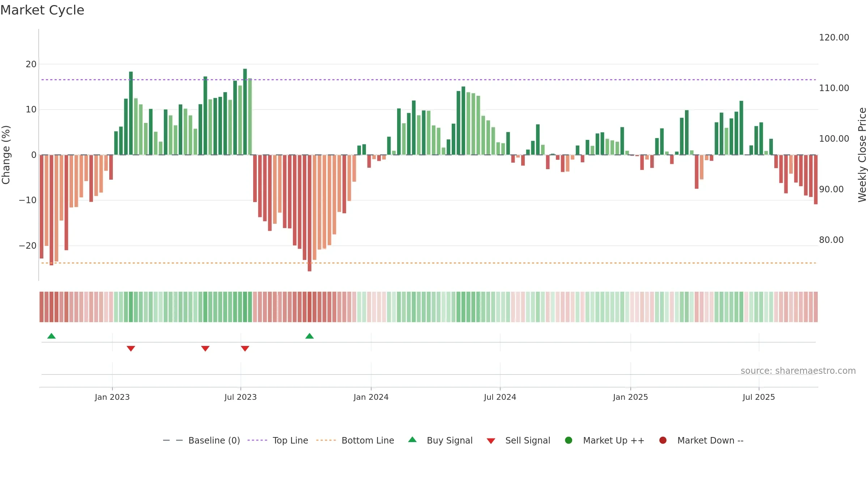
Task: Toggle the Market Up ++ legend entry
Action: pyautogui.click(x=605, y=440)
